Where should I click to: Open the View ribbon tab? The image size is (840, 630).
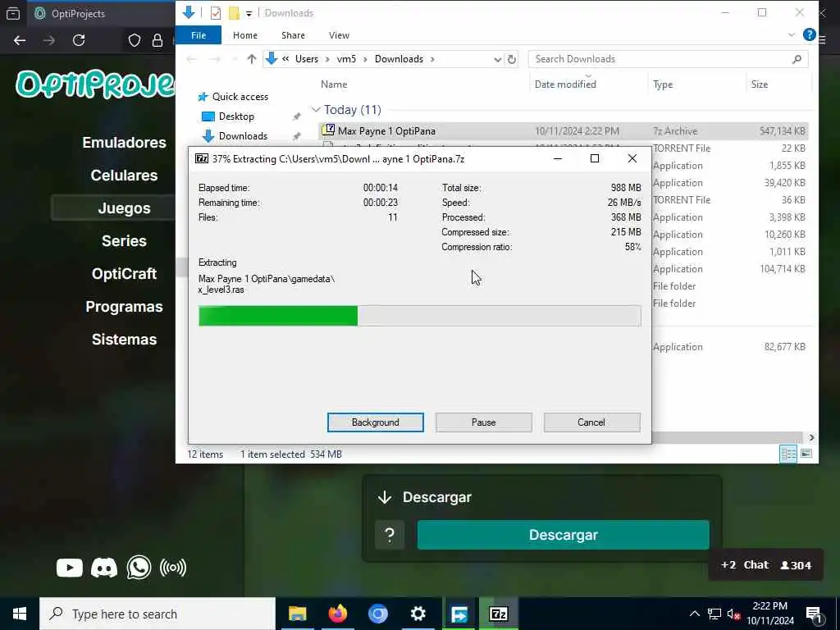pos(339,35)
